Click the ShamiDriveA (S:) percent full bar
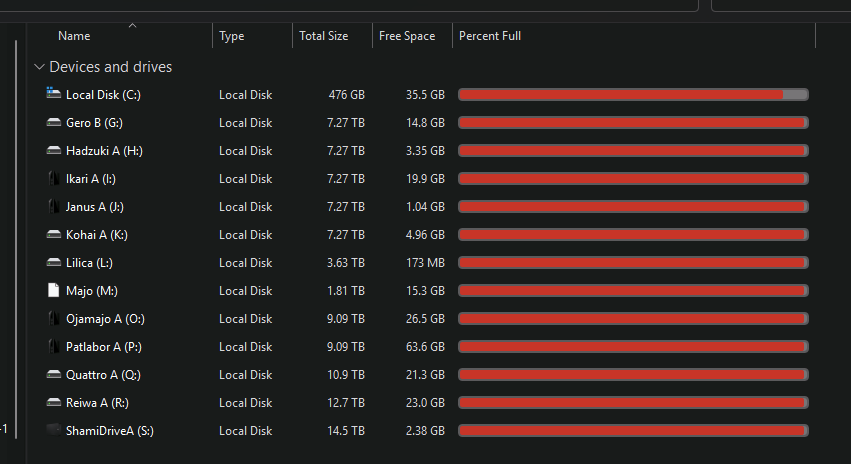 point(633,430)
